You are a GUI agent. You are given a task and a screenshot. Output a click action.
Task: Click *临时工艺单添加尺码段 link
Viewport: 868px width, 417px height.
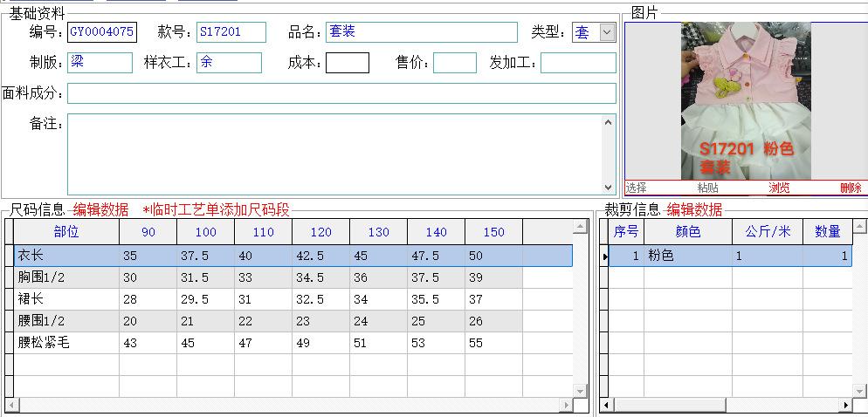(x=216, y=210)
